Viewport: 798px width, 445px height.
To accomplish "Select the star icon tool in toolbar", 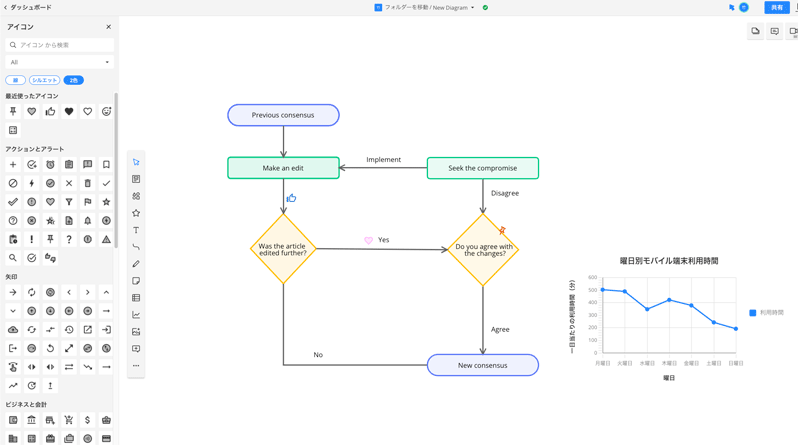I will pos(136,213).
